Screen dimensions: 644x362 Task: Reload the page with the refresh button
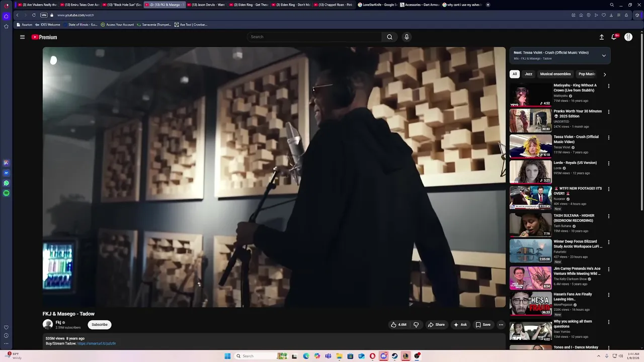[x=34, y=15]
